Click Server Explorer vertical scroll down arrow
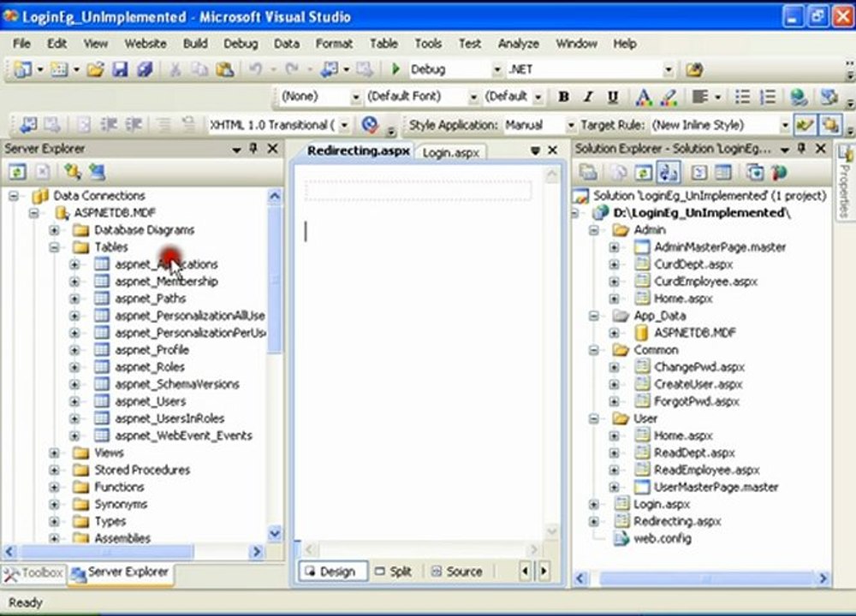 pyautogui.click(x=275, y=532)
